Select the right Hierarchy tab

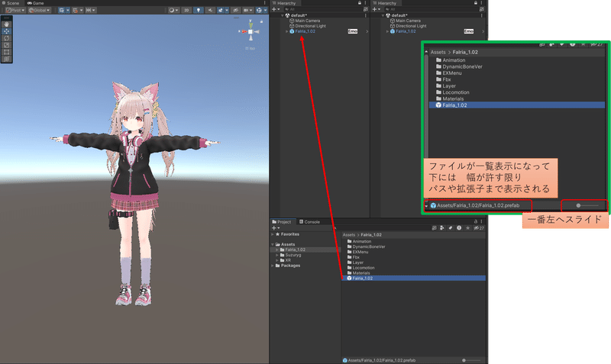click(385, 3)
